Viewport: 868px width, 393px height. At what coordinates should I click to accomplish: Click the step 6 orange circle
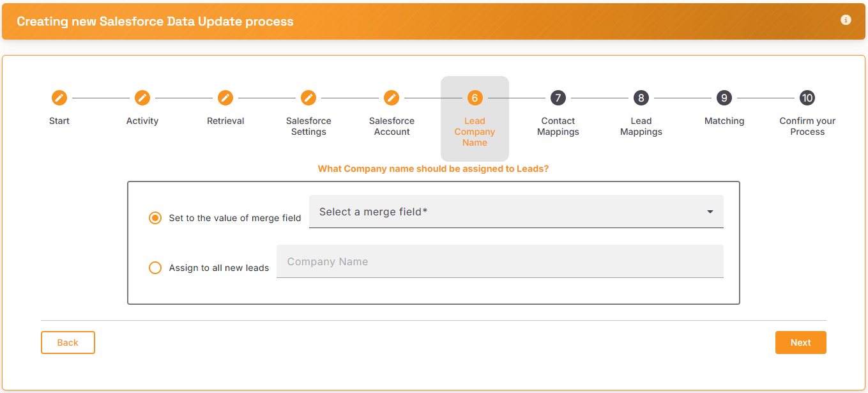tap(475, 98)
